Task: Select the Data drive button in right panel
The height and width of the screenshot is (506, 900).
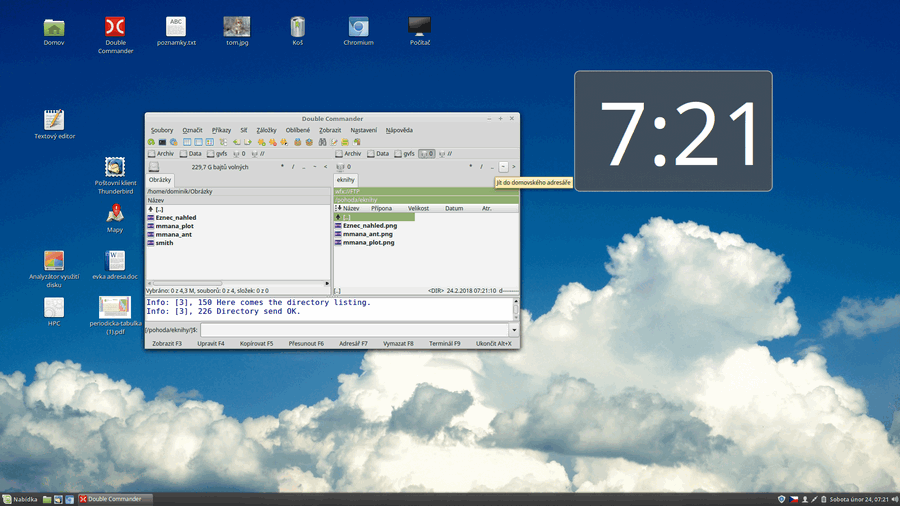Action: click(x=378, y=154)
